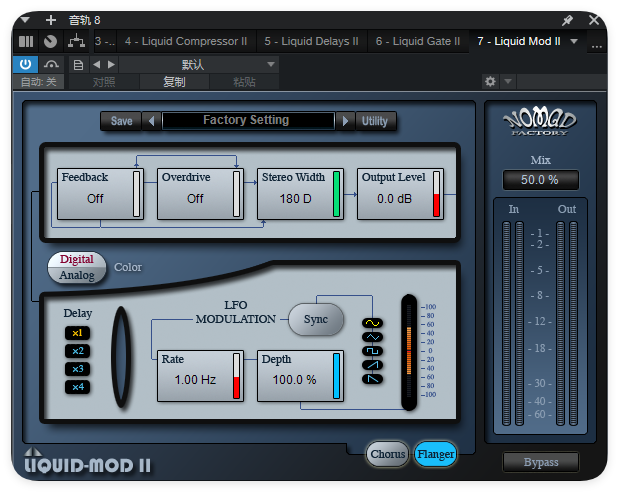
Task: Set Delay multiplier to x3
Action: click(77, 369)
